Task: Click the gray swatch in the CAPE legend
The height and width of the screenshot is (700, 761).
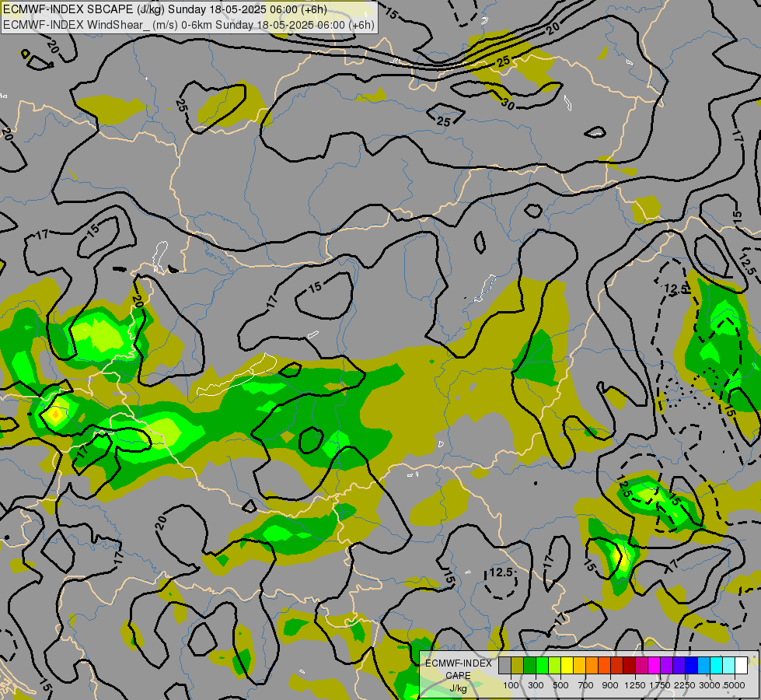Action: pos(504,665)
